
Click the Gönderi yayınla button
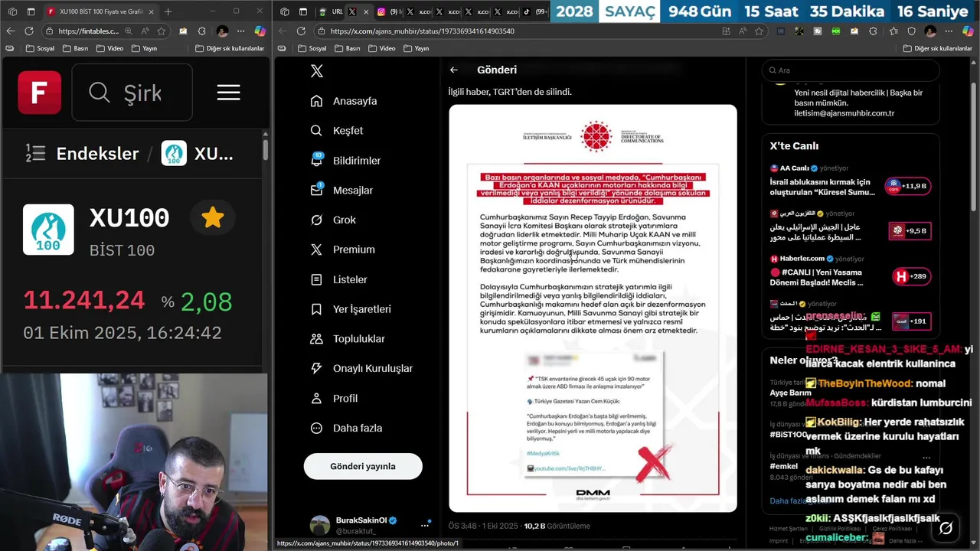(363, 466)
